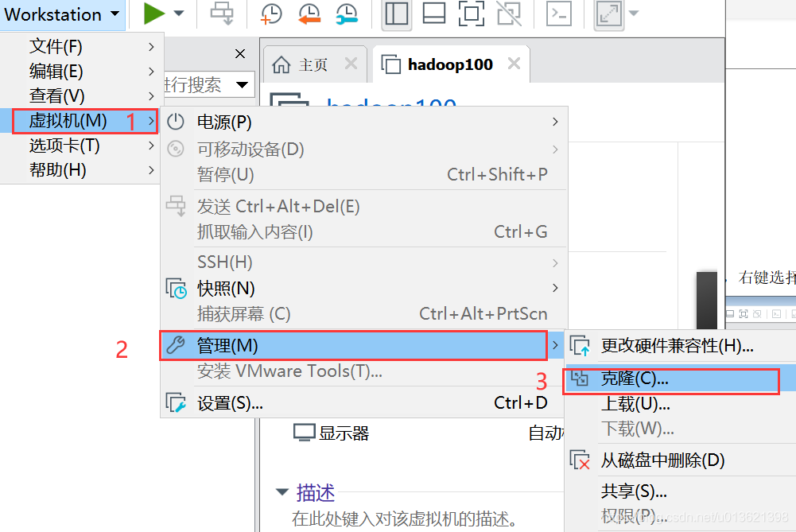
Task: Choose 共享(S)... in the submenu
Action: pos(680,491)
